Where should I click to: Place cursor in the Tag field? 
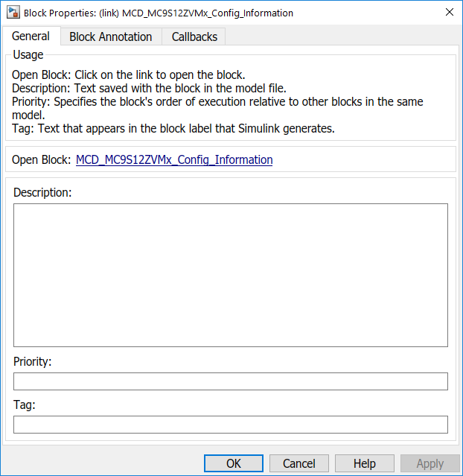(231, 425)
